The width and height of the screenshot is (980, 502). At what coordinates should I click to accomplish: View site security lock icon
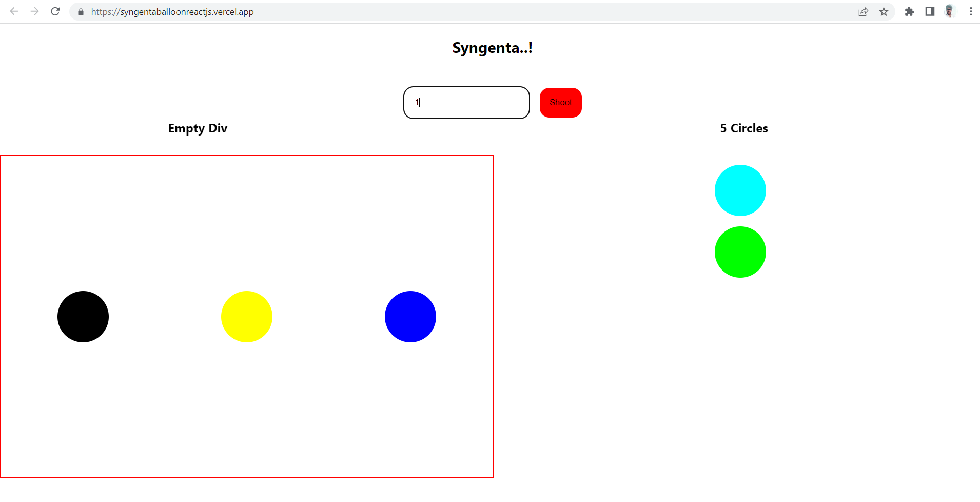pos(81,12)
